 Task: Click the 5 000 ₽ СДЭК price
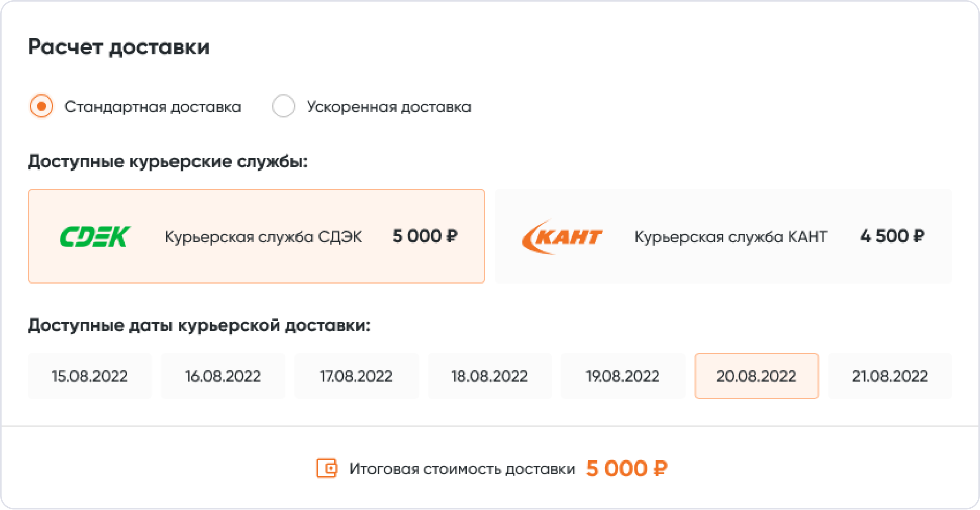click(x=425, y=236)
